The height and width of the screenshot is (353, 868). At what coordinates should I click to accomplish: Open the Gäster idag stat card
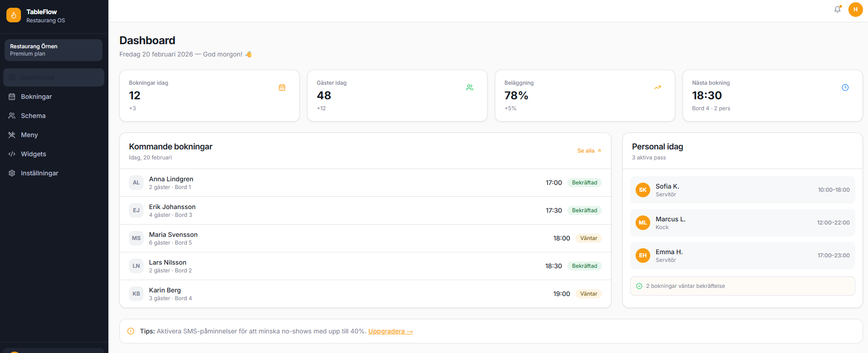coord(397,96)
